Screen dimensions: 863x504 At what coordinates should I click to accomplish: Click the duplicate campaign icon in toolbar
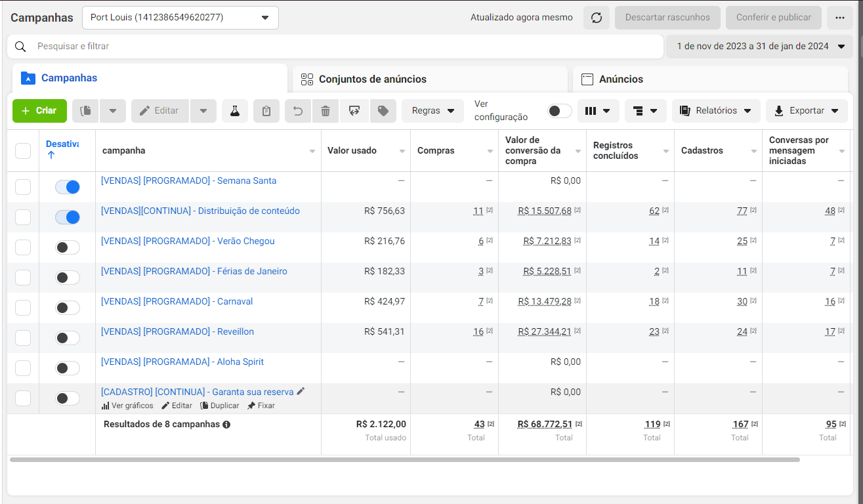85,111
